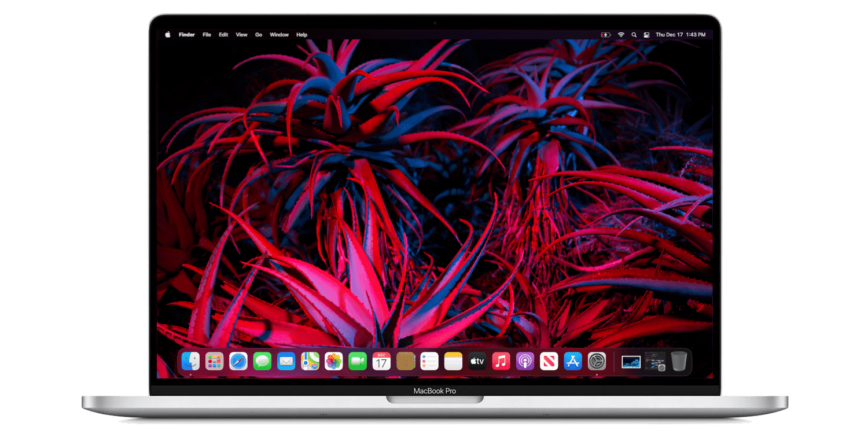Open System Preferences from Dock

[597, 362]
